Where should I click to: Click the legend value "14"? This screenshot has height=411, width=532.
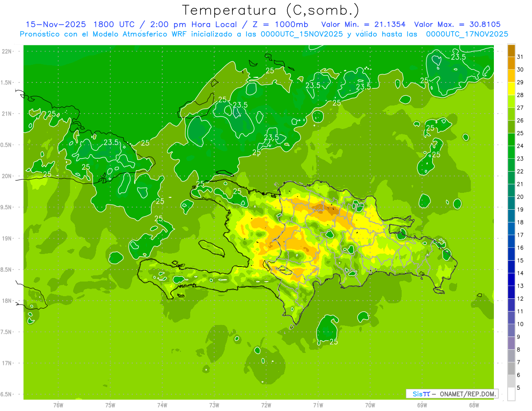(x=520, y=273)
